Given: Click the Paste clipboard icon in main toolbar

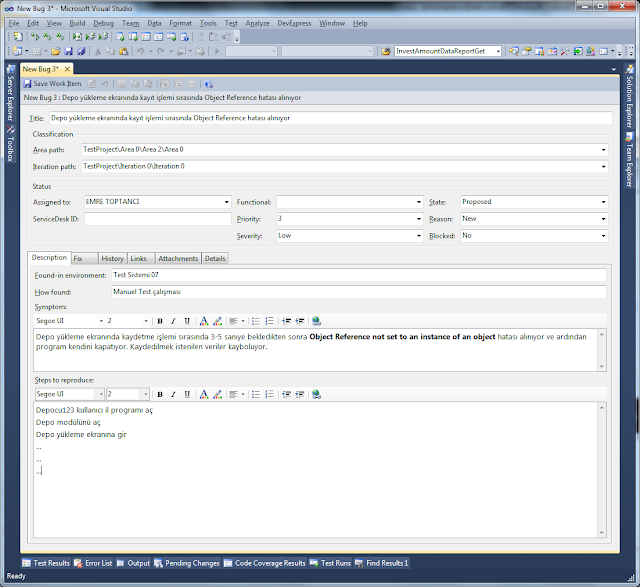Looking at the screenshot, I should tap(124, 51).
